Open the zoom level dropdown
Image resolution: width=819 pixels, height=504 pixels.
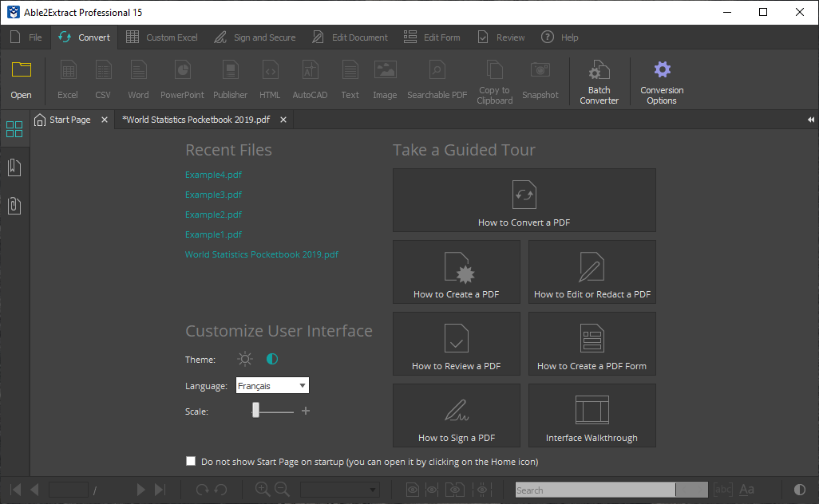coord(339,489)
